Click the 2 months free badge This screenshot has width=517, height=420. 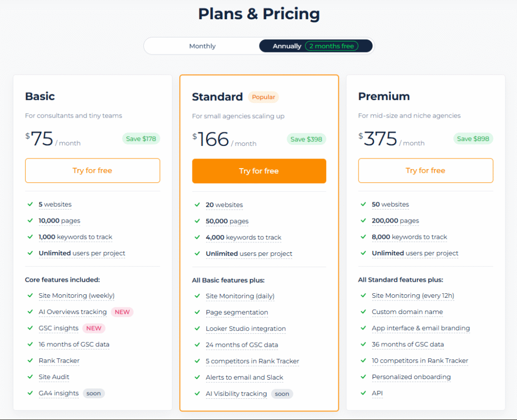pyautogui.click(x=332, y=46)
